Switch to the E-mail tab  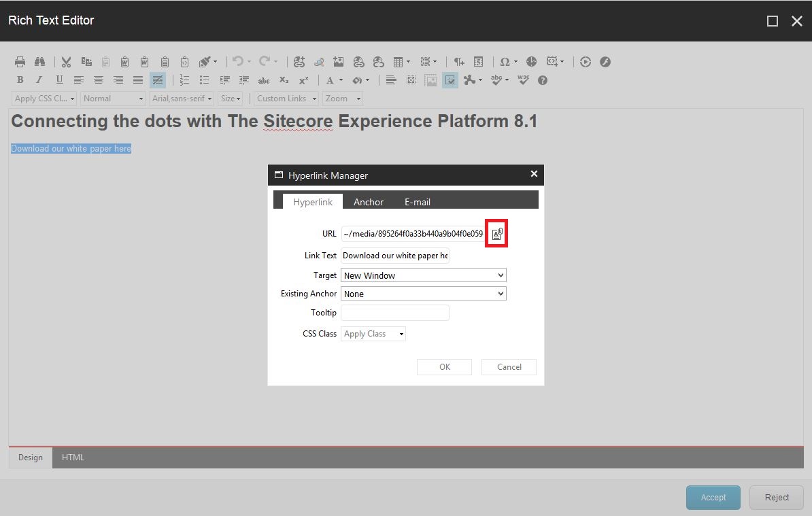coord(418,202)
